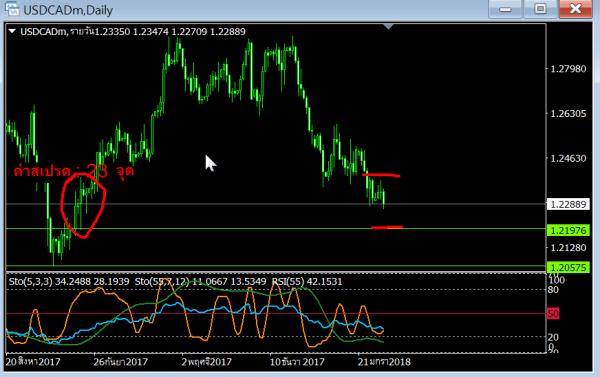Click the chart shift marker triangle
The image size is (600, 377).
[388, 26]
